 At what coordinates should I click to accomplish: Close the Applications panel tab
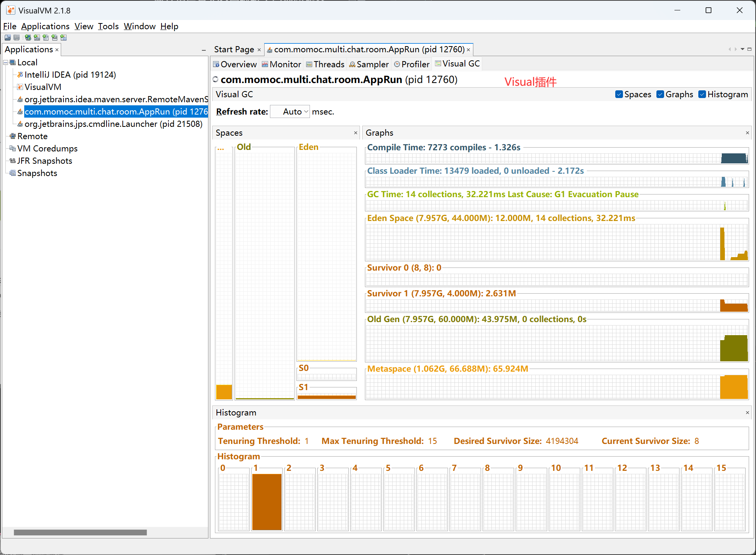[57, 50]
